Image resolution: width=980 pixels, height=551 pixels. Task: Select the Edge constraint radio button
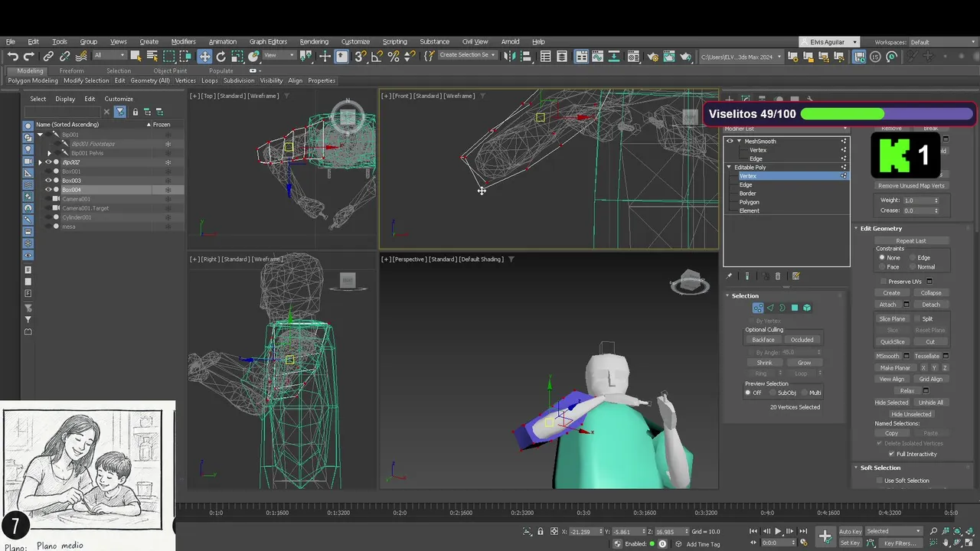click(911, 258)
